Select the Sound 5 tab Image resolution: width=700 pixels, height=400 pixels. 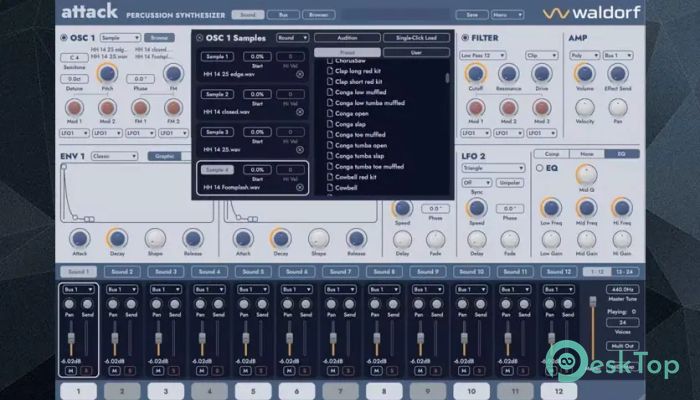253,271
